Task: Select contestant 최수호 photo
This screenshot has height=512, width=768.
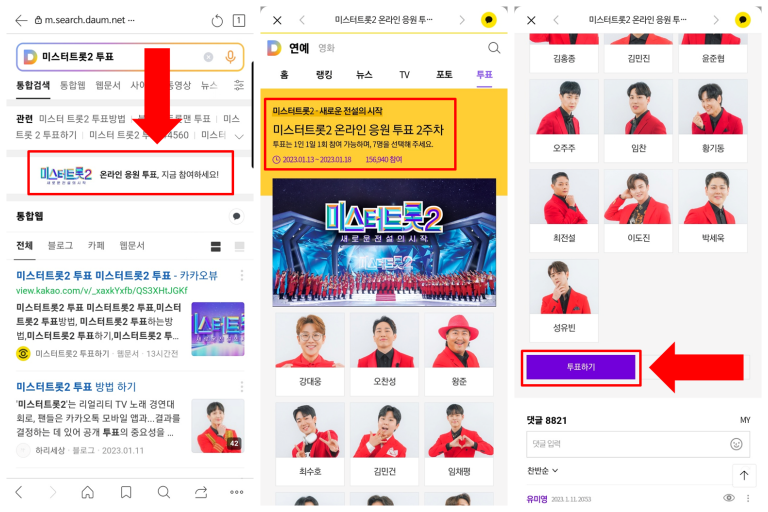Action: 310,431
